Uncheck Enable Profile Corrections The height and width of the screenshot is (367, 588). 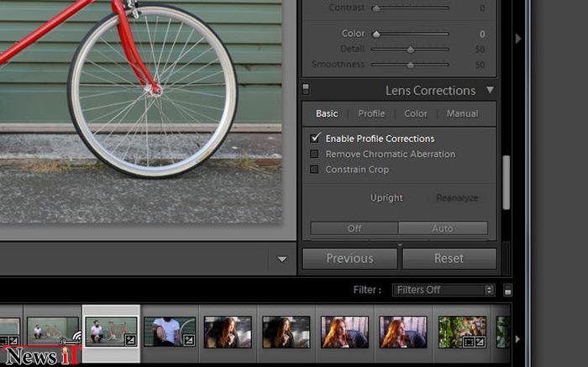(x=315, y=138)
